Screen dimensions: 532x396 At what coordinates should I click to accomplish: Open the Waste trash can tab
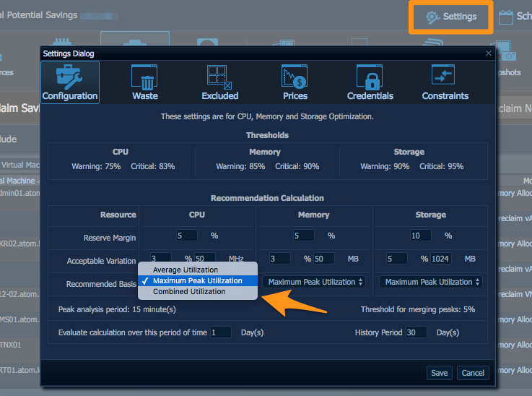pyautogui.click(x=144, y=82)
